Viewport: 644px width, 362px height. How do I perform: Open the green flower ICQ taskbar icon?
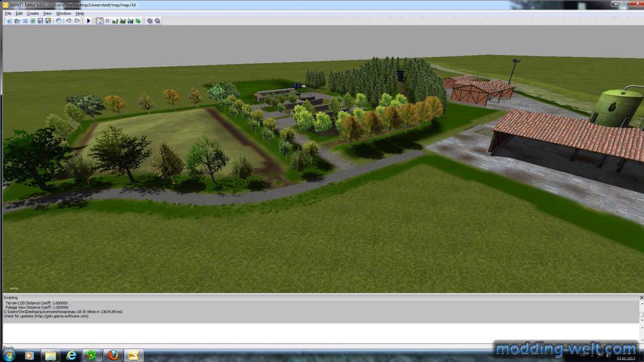point(92,355)
